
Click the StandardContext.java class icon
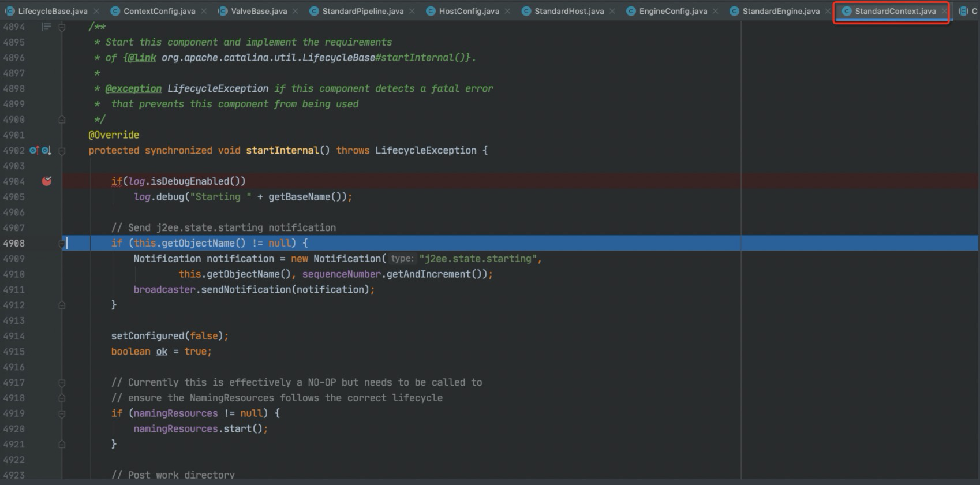click(847, 11)
